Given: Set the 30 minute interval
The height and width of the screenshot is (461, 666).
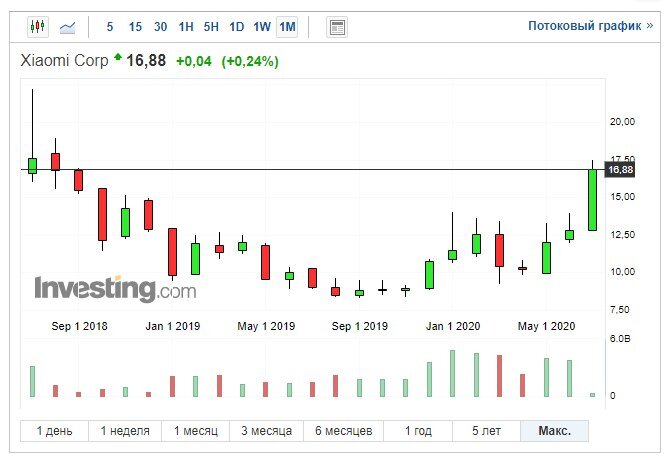Looking at the screenshot, I should (x=160, y=27).
